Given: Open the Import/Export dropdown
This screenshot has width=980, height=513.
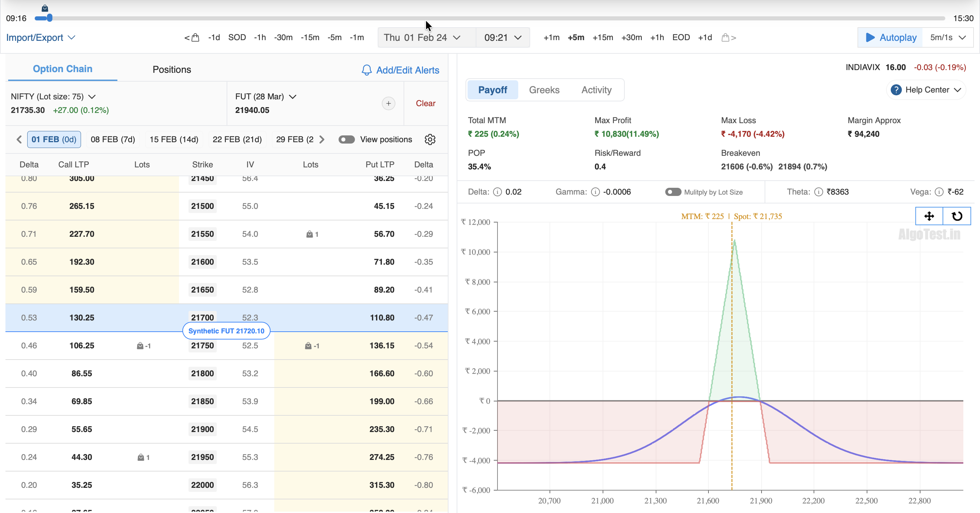Looking at the screenshot, I should [x=40, y=38].
